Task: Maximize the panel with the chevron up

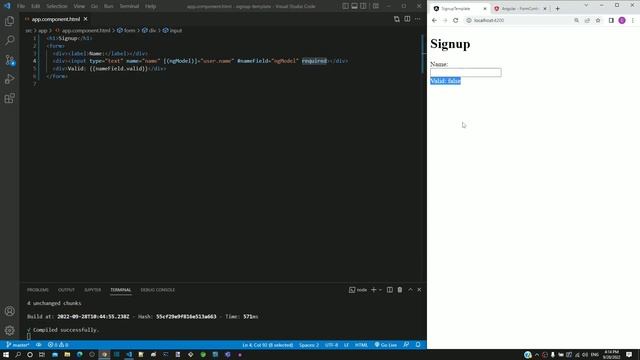Action: coord(410,290)
